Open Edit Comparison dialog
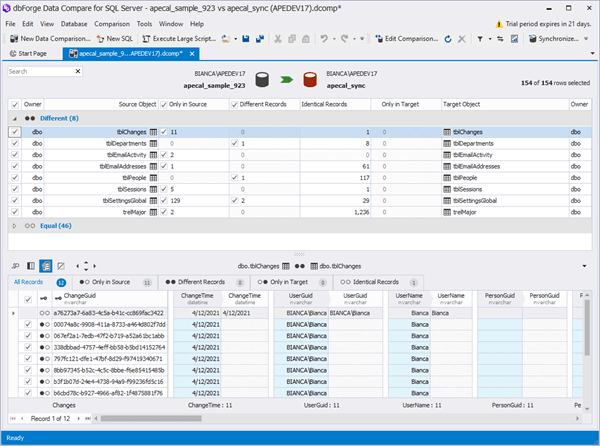The width and height of the screenshot is (600, 446). coord(407,39)
